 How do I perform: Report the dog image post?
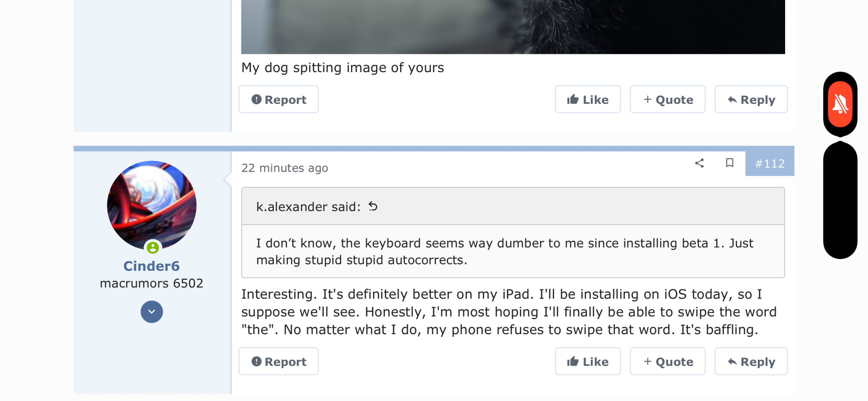coord(279,99)
